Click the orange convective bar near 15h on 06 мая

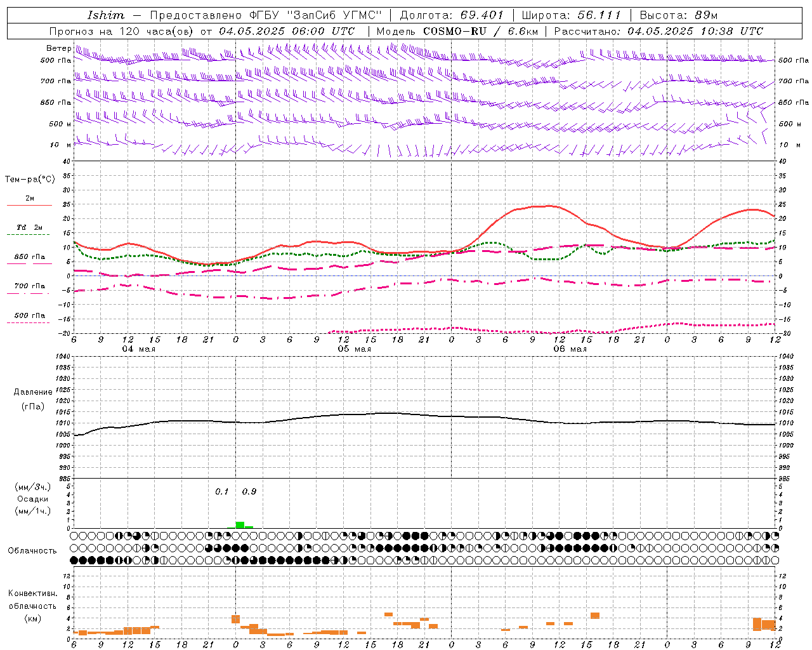594,616
